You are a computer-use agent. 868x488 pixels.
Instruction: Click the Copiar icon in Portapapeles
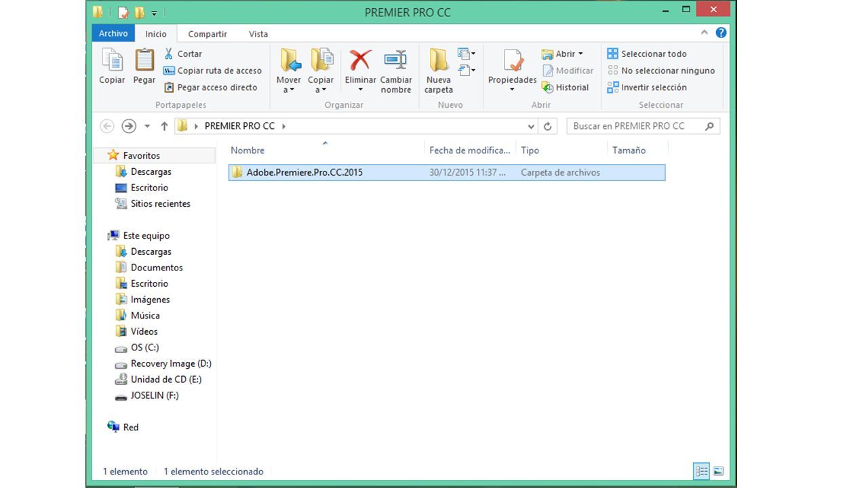click(112, 60)
